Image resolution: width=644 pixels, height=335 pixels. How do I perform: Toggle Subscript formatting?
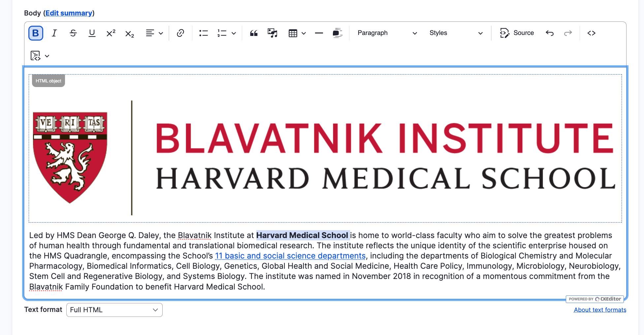(x=130, y=33)
